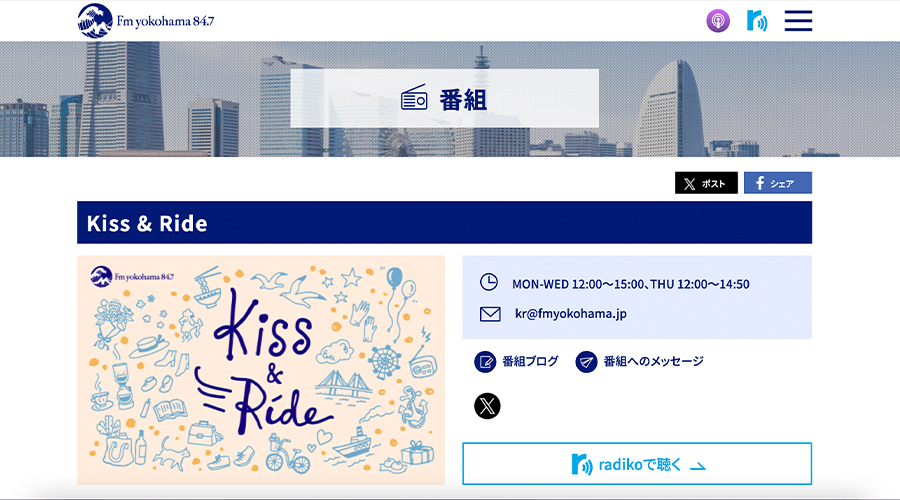Click the kr@fmyokohama.jp email address
Image resolution: width=900 pixels, height=500 pixels.
tap(571, 314)
